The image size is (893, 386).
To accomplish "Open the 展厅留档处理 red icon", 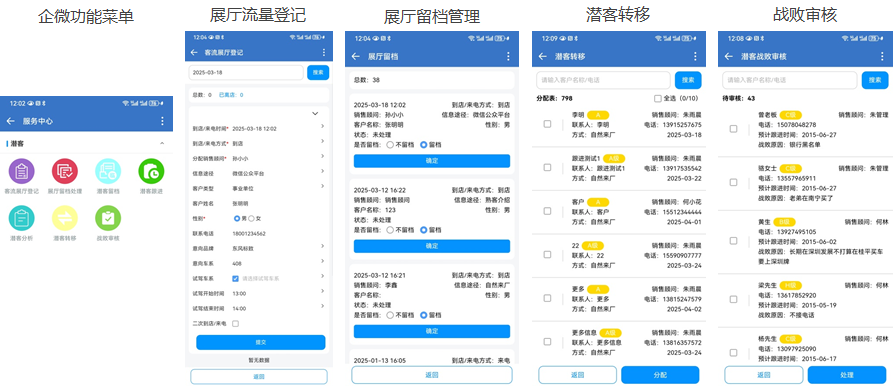I will [65, 171].
